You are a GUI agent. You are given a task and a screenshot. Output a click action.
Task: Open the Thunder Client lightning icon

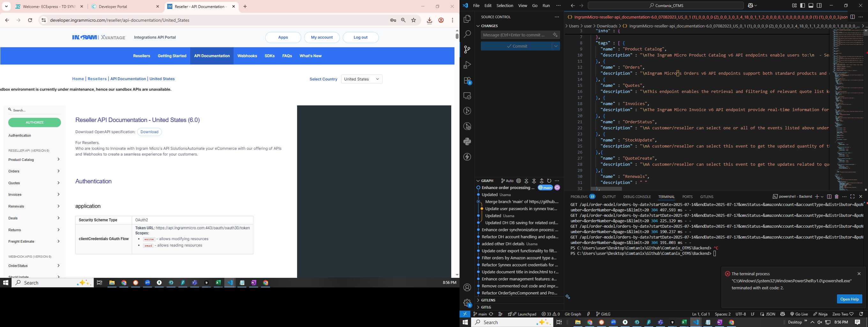pos(467,157)
